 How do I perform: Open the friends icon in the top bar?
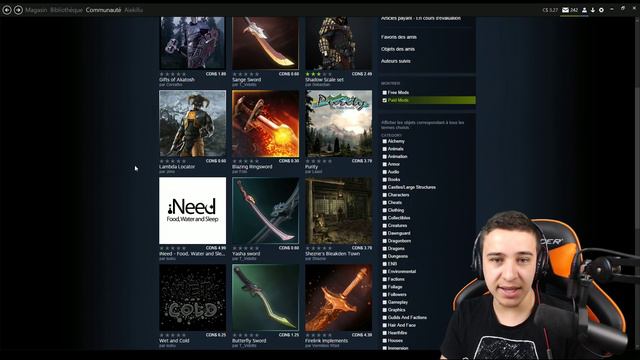(x=584, y=10)
